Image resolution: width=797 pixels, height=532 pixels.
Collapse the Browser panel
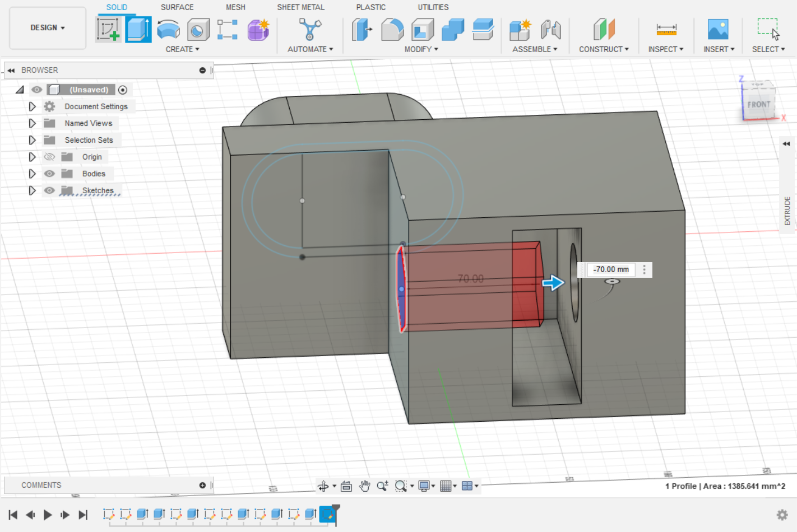(11, 70)
